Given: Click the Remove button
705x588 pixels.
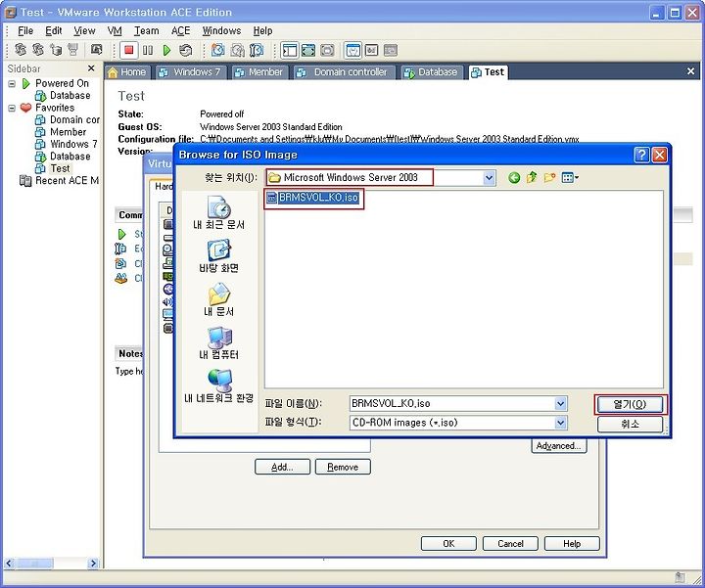Looking at the screenshot, I should tap(343, 467).
